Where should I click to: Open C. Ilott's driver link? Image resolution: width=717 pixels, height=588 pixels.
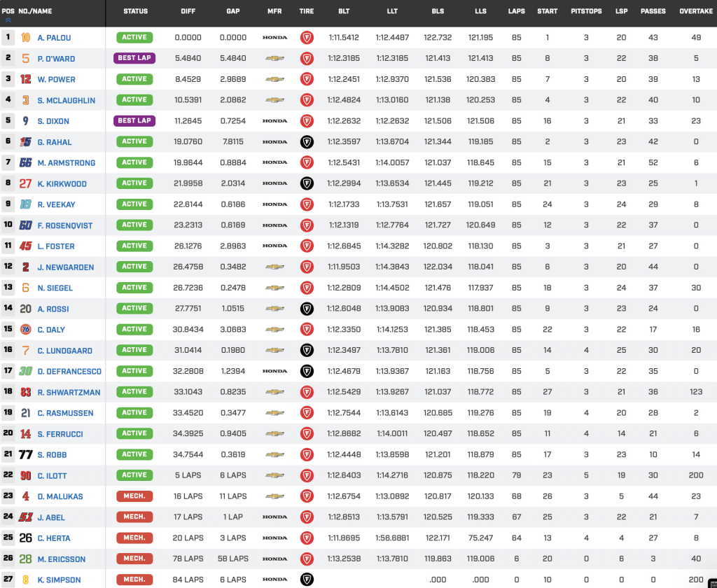[52, 476]
